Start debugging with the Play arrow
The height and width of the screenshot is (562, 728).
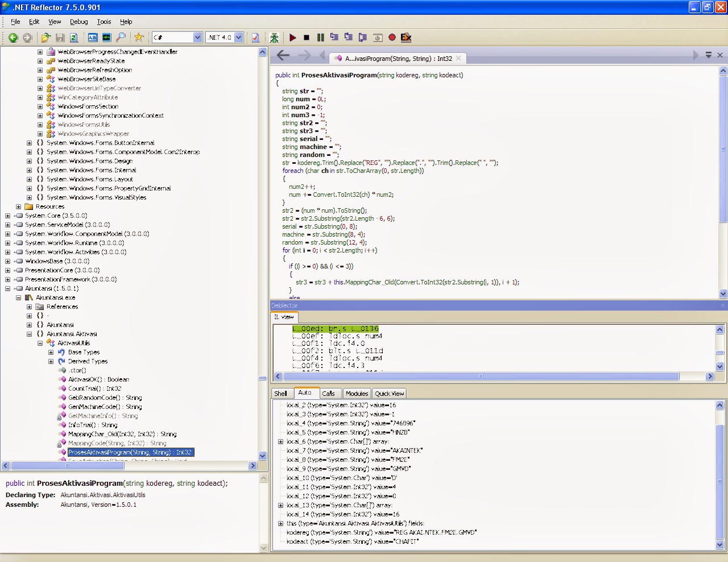tap(292, 38)
